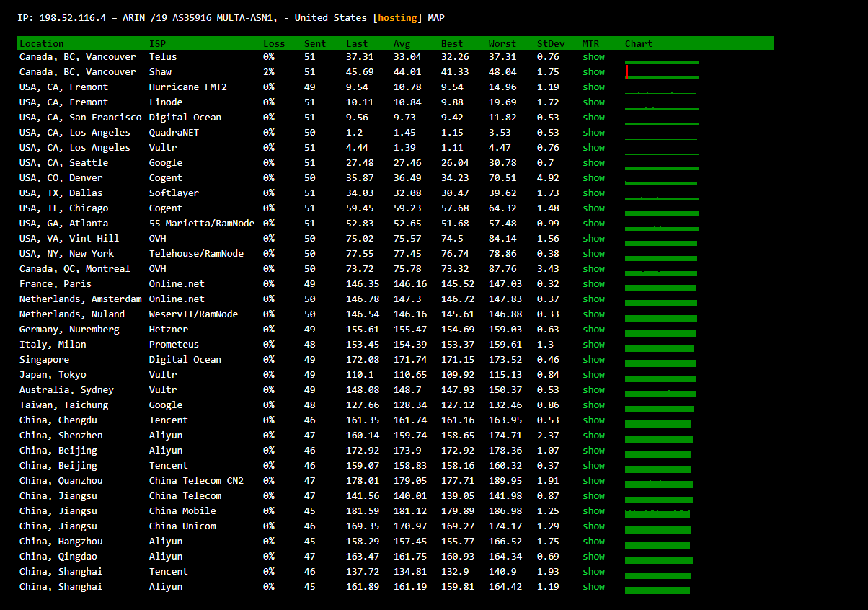This screenshot has width=868, height=610.
Task: Show MTR for Jiangsu China Mobile row
Action: click(593, 510)
